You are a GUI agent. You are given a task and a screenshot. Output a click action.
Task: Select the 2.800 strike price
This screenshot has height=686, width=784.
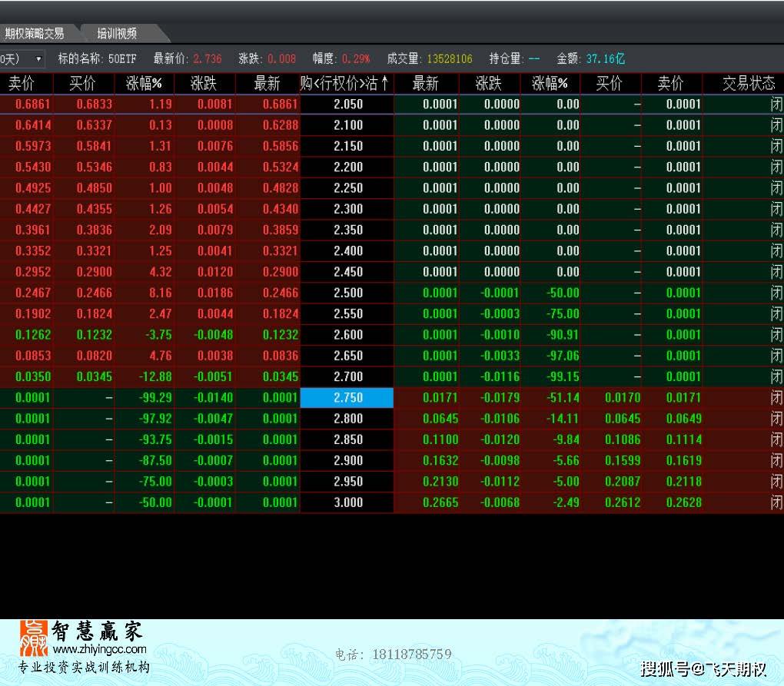pos(348,419)
